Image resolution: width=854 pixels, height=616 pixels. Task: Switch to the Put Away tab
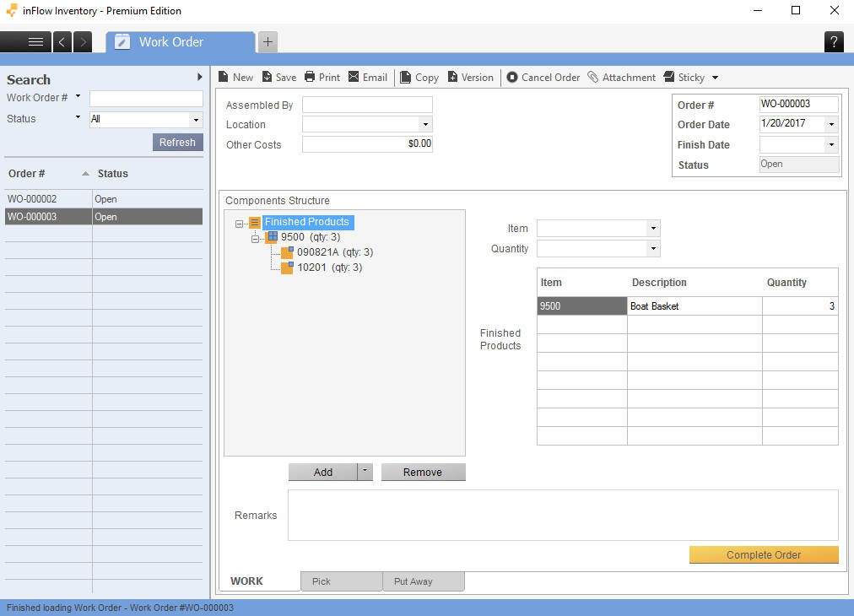pos(423,581)
